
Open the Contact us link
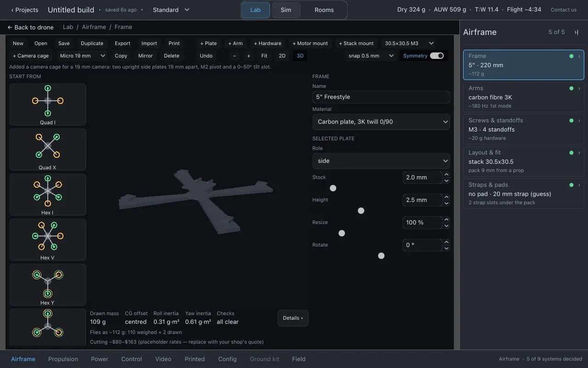click(564, 10)
